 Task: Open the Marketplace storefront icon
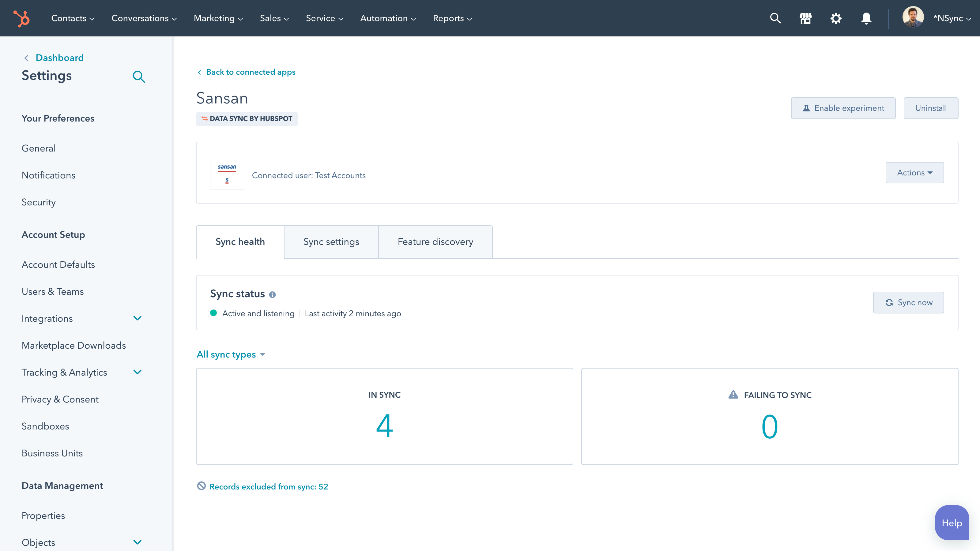805,18
